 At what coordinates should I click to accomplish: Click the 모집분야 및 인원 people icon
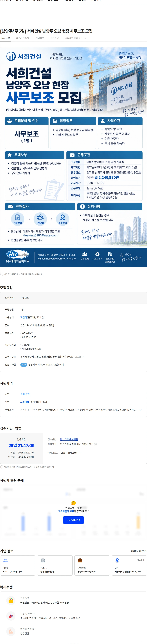point(9,121)
